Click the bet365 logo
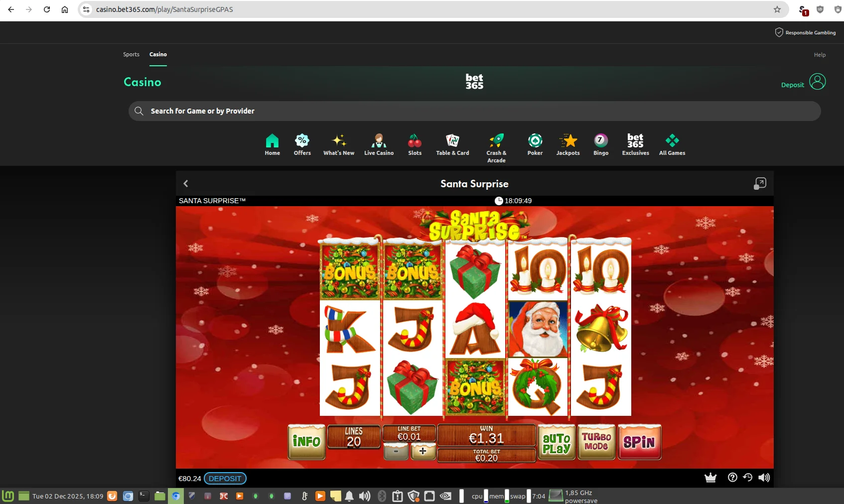This screenshot has height=504, width=844. tap(474, 81)
